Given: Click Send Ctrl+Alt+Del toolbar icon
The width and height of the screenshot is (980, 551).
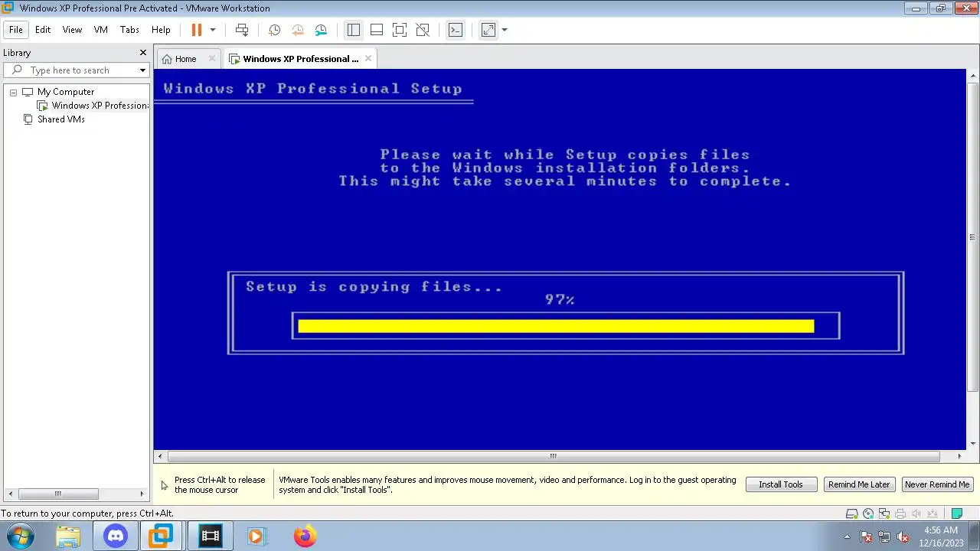Looking at the screenshot, I should [x=242, y=30].
